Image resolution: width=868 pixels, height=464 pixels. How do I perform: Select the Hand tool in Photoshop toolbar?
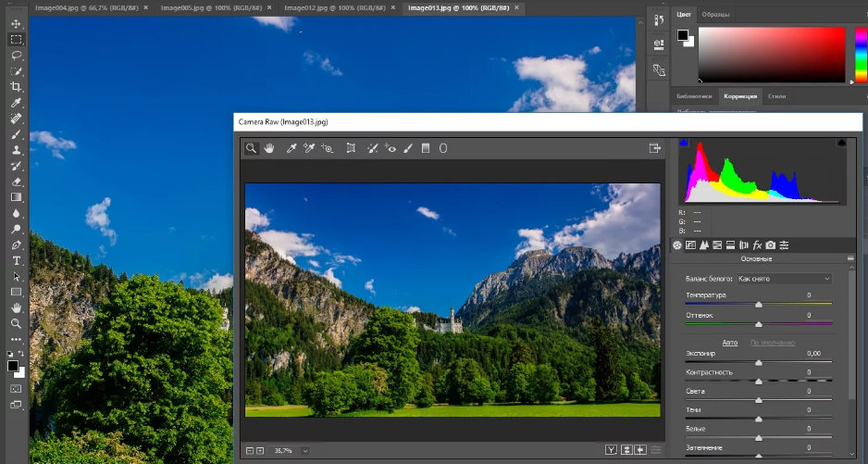coord(16,308)
